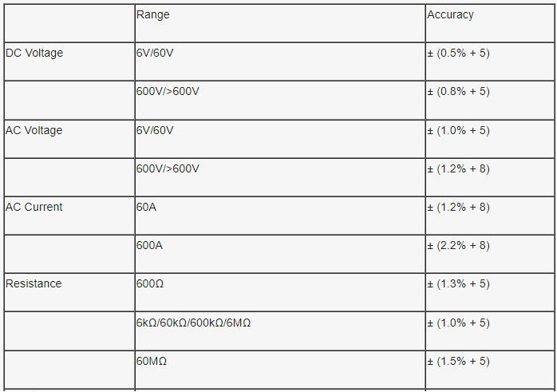Click the 6V/60V range under AC Voltage
Viewport: 557px width, 392px height.
pyautogui.click(x=155, y=130)
